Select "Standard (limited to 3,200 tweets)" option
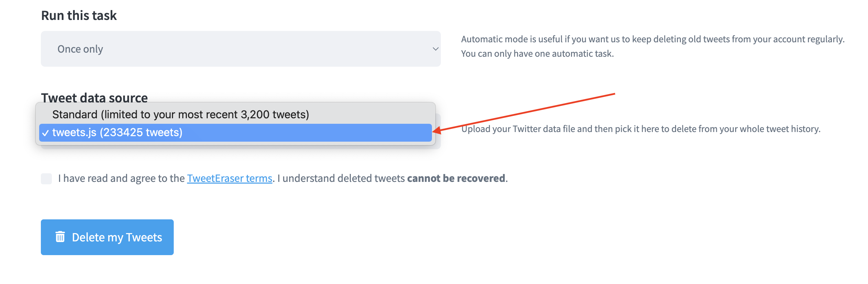The image size is (868, 284). [181, 114]
